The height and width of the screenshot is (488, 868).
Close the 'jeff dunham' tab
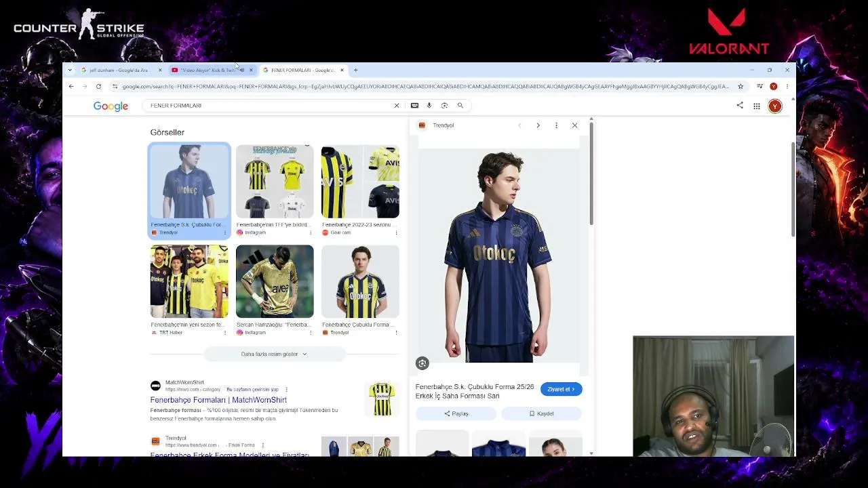pos(160,70)
